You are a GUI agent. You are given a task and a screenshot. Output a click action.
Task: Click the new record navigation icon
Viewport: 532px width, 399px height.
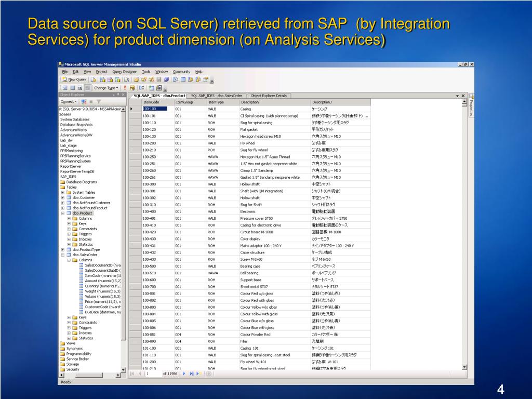pos(199,374)
